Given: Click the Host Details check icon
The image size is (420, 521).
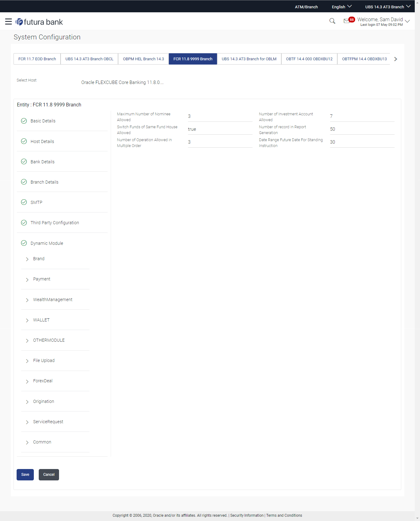Looking at the screenshot, I should pos(24,141).
